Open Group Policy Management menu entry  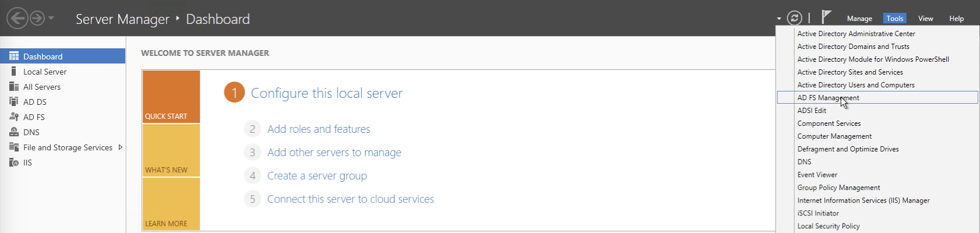click(838, 188)
